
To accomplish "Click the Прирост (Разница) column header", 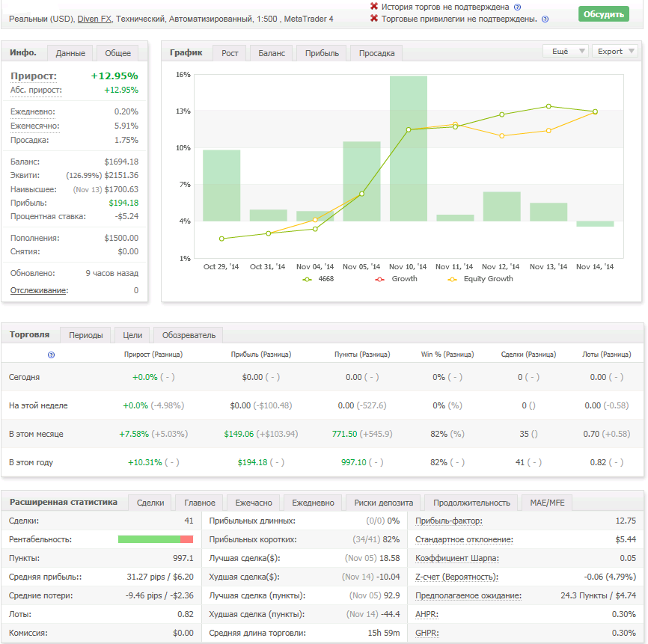I will [x=153, y=355].
